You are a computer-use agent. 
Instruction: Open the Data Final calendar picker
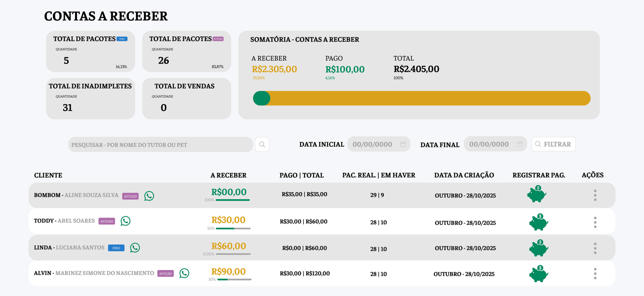pyautogui.click(x=520, y=144)
